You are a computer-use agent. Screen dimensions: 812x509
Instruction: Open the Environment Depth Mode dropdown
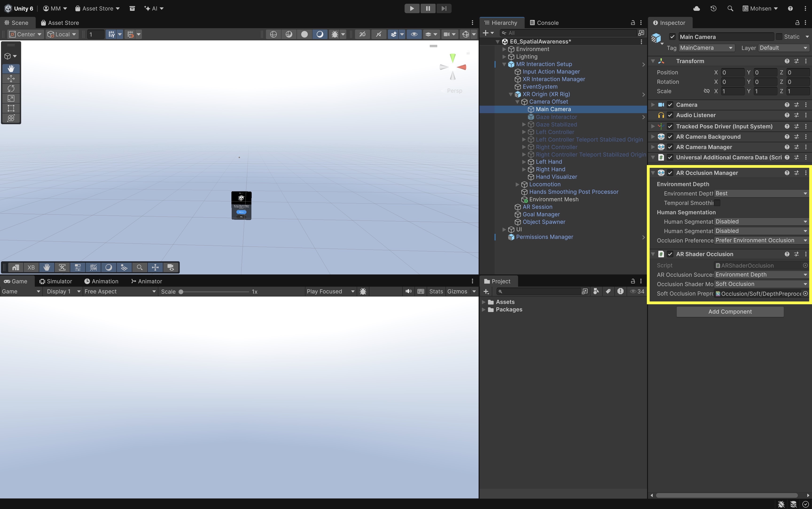[x=761, y=193]
